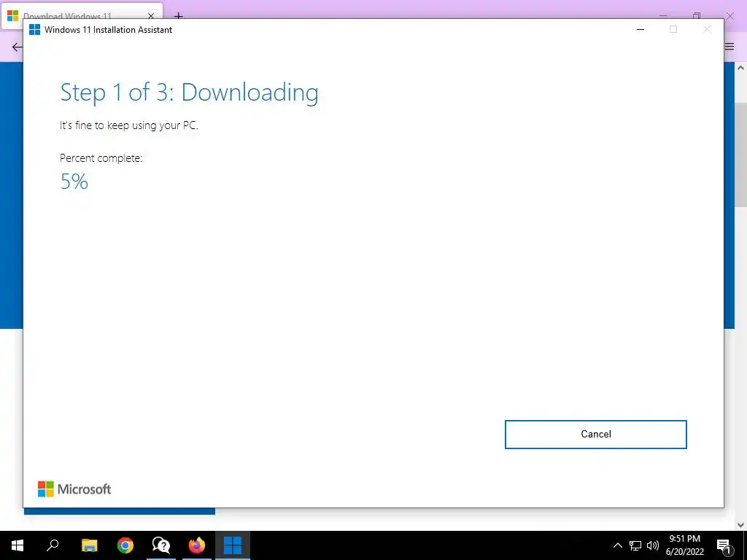Open network status tray icon

pyautogui.click(x=635, y=545)
